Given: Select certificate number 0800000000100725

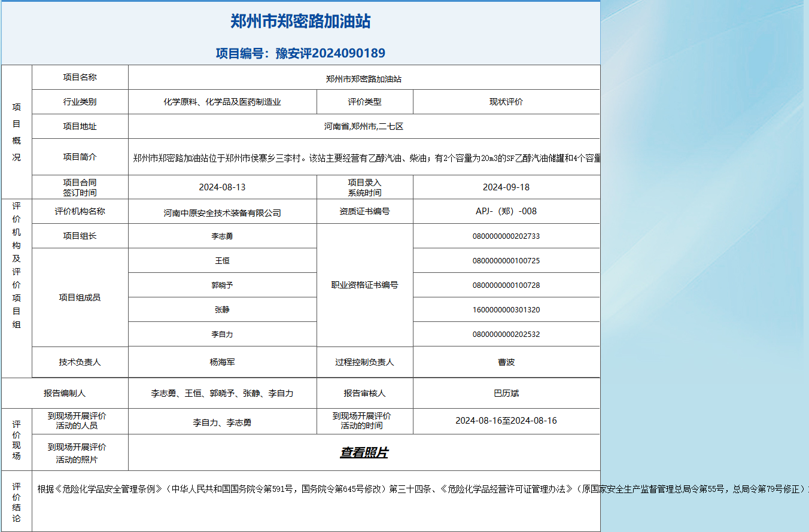Looking at the screenshot, I should point(506,261).
